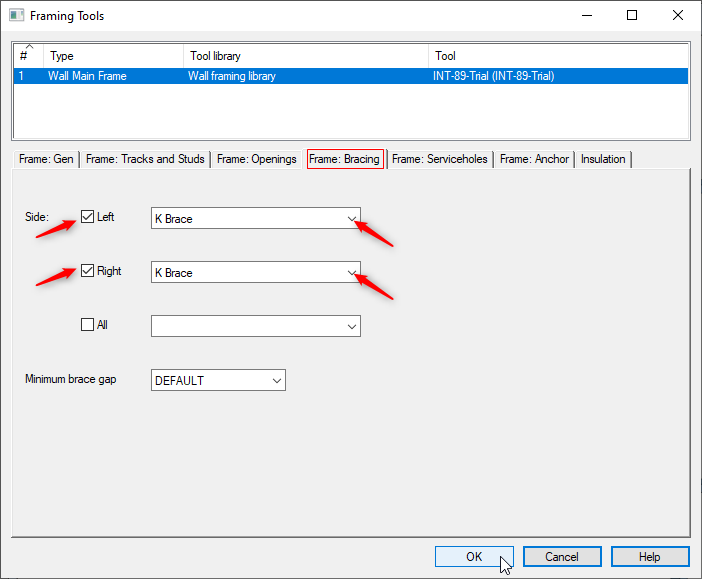The height and width of the screenshot is (579, 702).
Task: Open Help for Framing Tools
Action: tap(650, 557)
